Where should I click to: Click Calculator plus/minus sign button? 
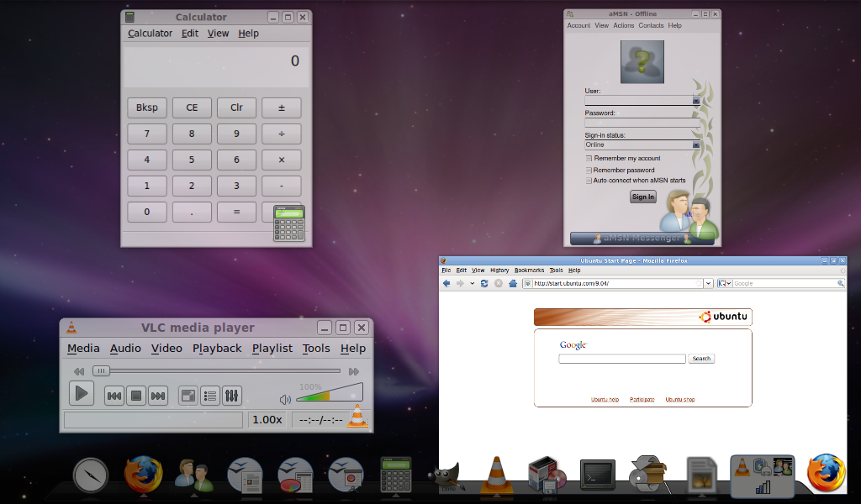(x=281, y=108)
